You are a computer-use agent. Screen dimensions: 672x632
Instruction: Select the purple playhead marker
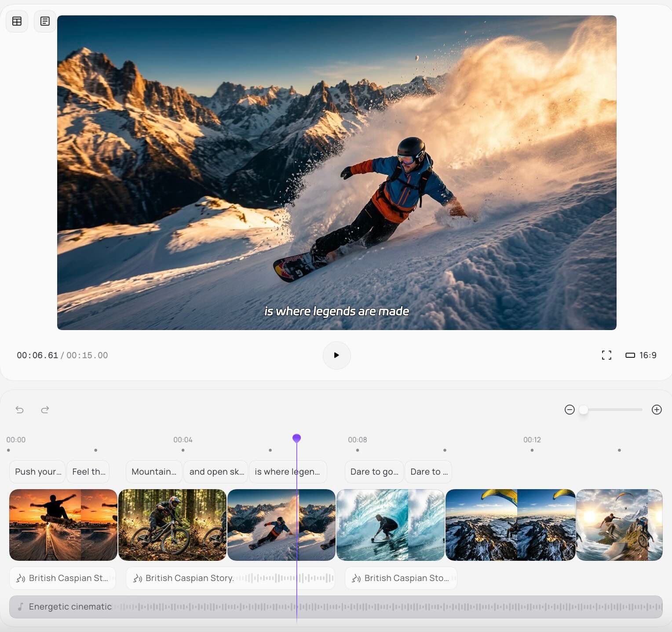click(296, 438)
